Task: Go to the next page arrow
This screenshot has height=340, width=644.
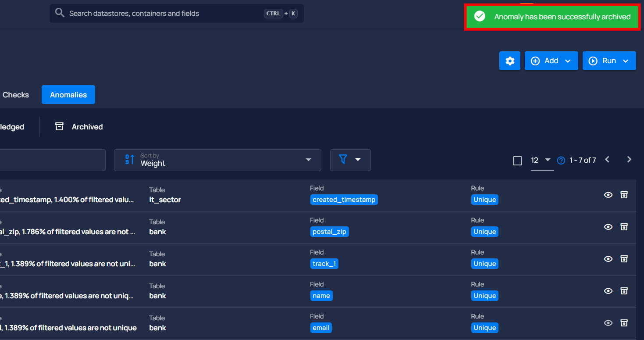Action: point(629,160)
